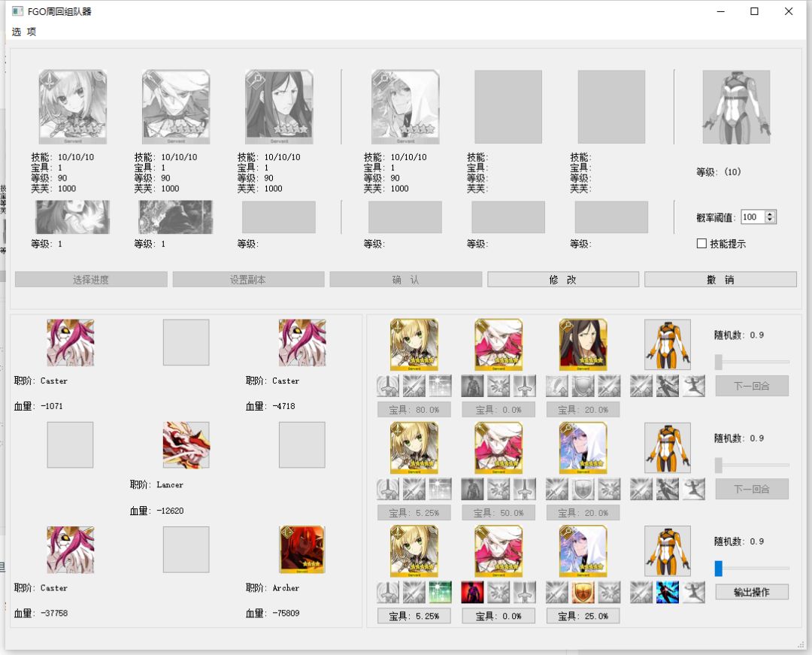Activate the green highlighted skill in turn three
The image size is (812, 655).
point(440,593)
